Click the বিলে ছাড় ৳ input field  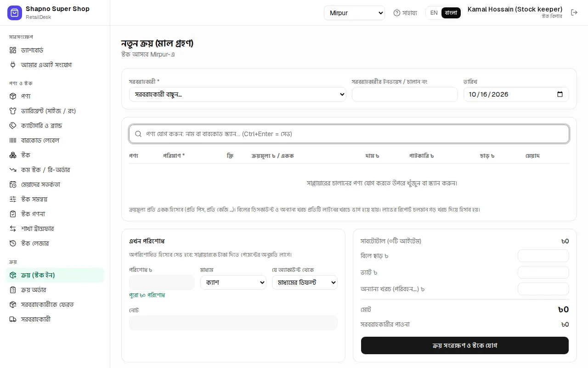point(543,256)
